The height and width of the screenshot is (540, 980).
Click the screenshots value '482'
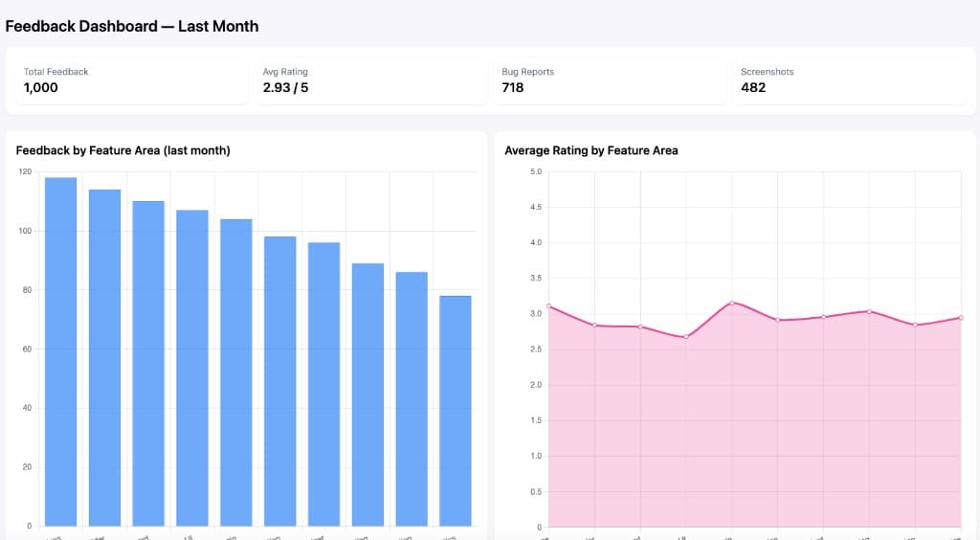[753, 87]
